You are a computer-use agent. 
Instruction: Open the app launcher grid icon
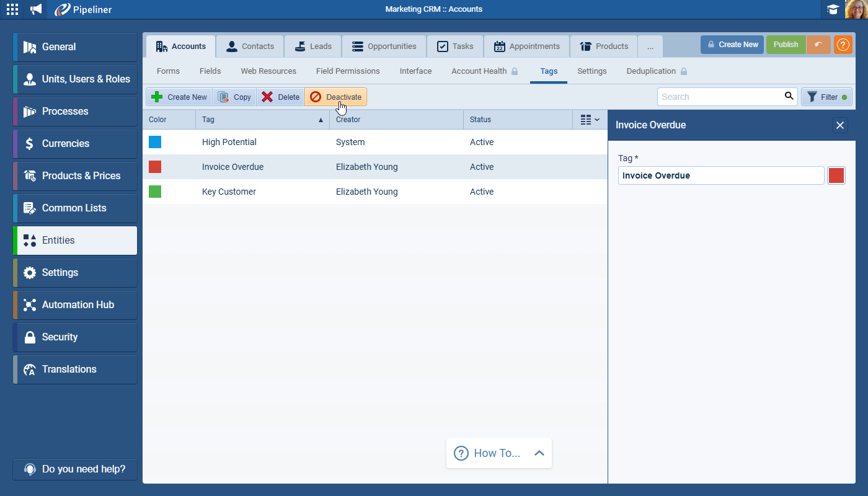(12, 9)
